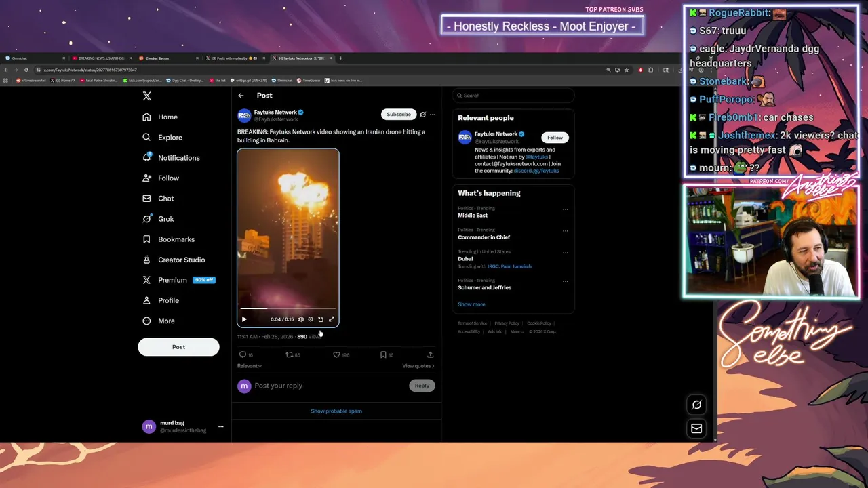Switch to Posts with replies tab
The height and width of the screenshot is (488, 868).
pyautogui.click(x=235, y=58)
